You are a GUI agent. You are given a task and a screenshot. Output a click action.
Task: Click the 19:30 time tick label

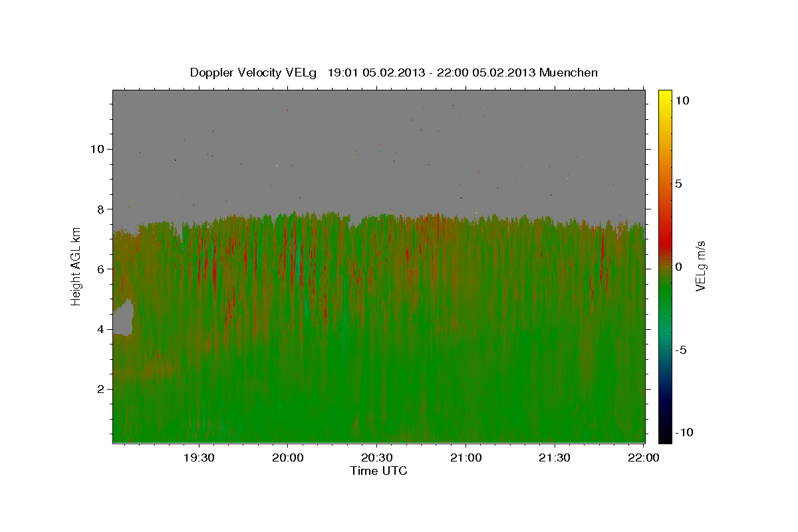pyautogui.click(x=199, y=458)
